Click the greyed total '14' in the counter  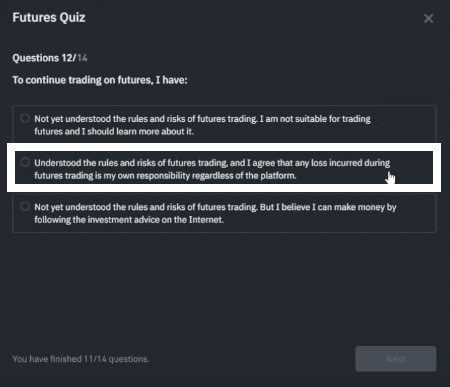(x=82, y=58)
